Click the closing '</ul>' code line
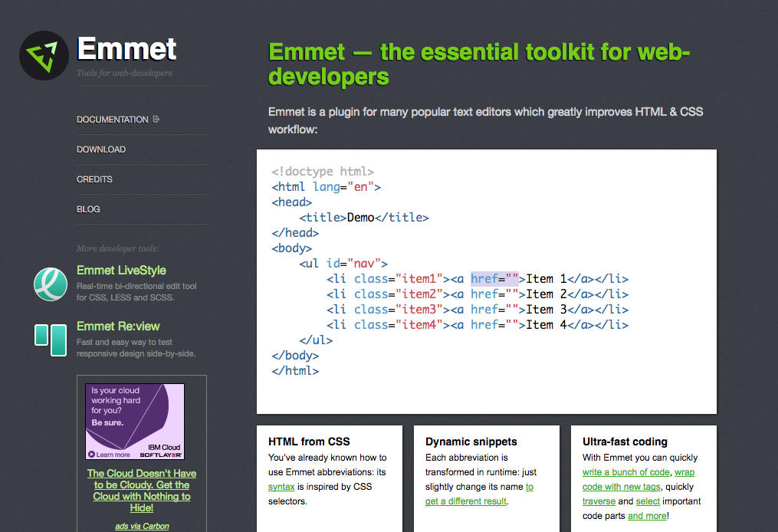This screenshot has height=532, width=778. pos(316,340)
